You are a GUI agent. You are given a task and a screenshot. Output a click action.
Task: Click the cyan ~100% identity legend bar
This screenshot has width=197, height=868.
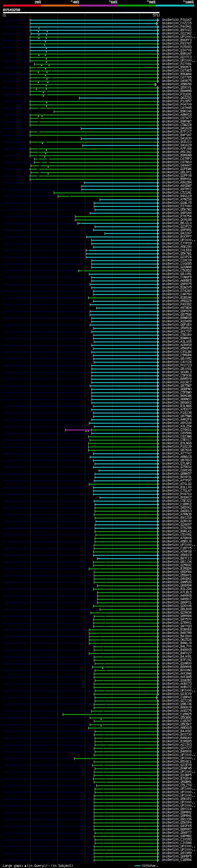pyautogui.click(x=175, y=6)
